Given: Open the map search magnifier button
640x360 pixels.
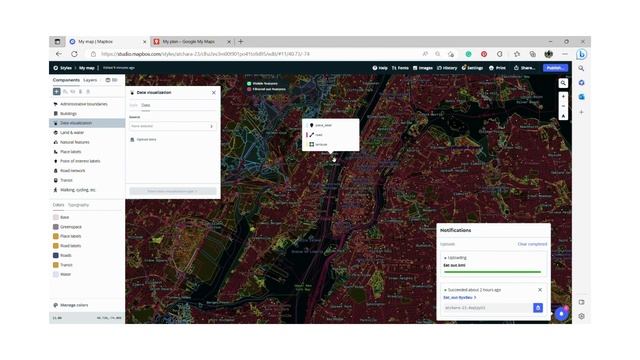Looking at the screenshot, I should [x=563, y=83].
